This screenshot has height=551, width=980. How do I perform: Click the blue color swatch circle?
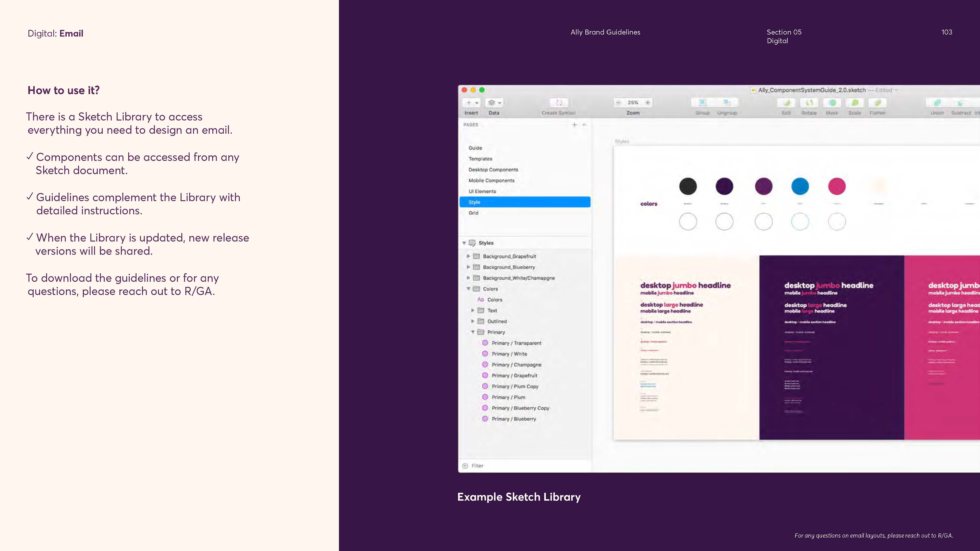800,186
